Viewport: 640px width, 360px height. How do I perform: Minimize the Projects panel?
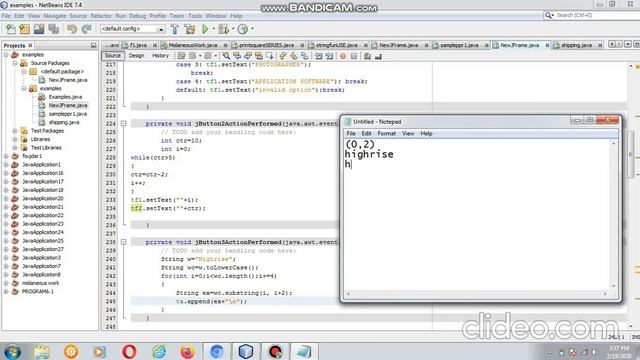point(93,46)
